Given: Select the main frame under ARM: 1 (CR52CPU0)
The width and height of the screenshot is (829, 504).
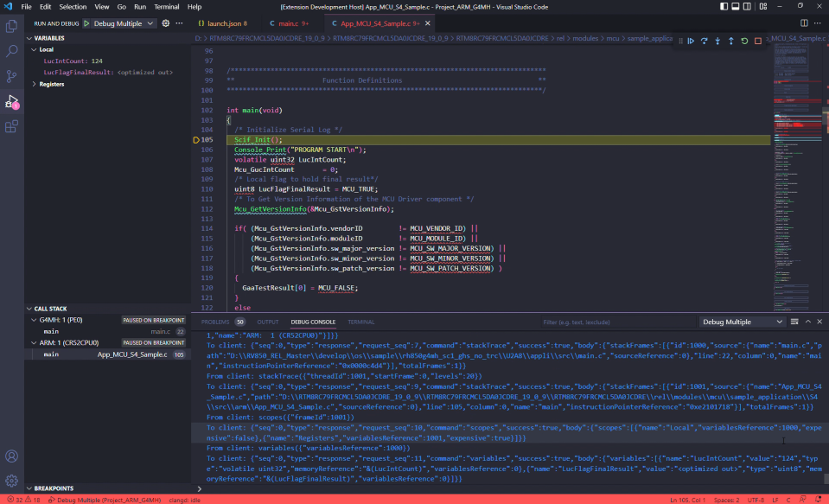Looking at the screenshot, I should click(52, 354).
